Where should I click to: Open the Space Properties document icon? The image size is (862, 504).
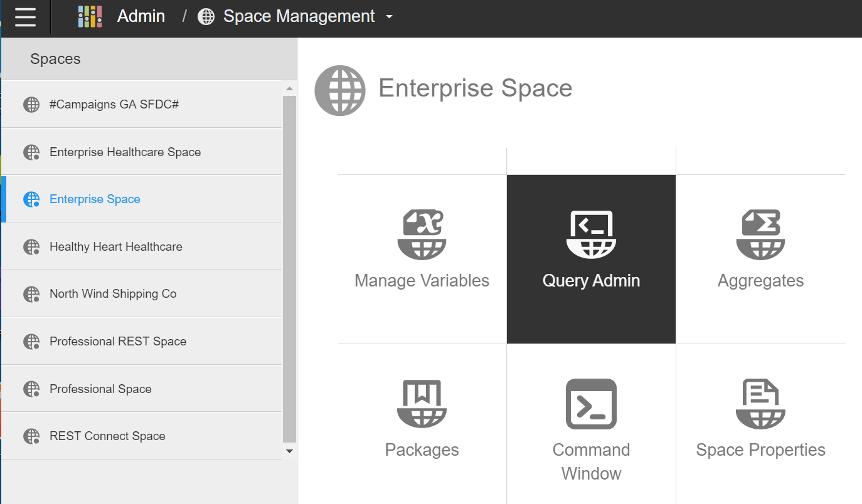coord(760,404)
